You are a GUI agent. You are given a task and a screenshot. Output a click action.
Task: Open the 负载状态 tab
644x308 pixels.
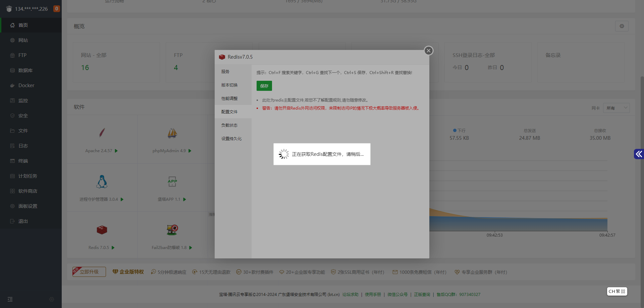[x=233, y=125]
